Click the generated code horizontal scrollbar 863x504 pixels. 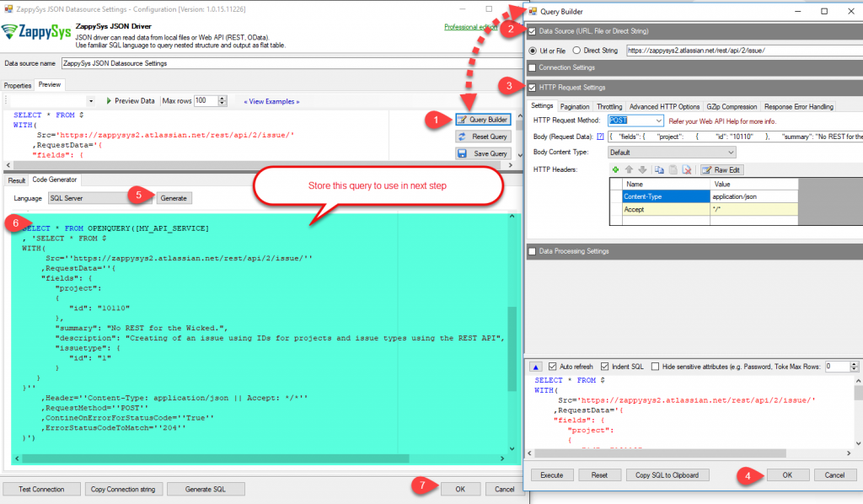215,458
